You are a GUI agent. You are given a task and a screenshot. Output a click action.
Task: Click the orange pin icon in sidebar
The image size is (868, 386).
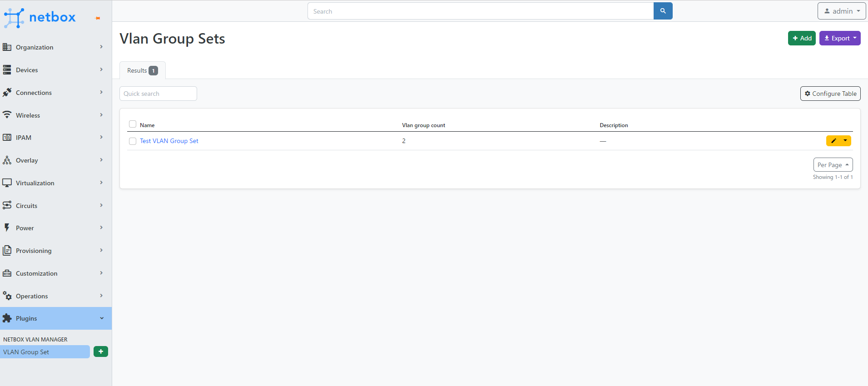[x=98, y=18]
